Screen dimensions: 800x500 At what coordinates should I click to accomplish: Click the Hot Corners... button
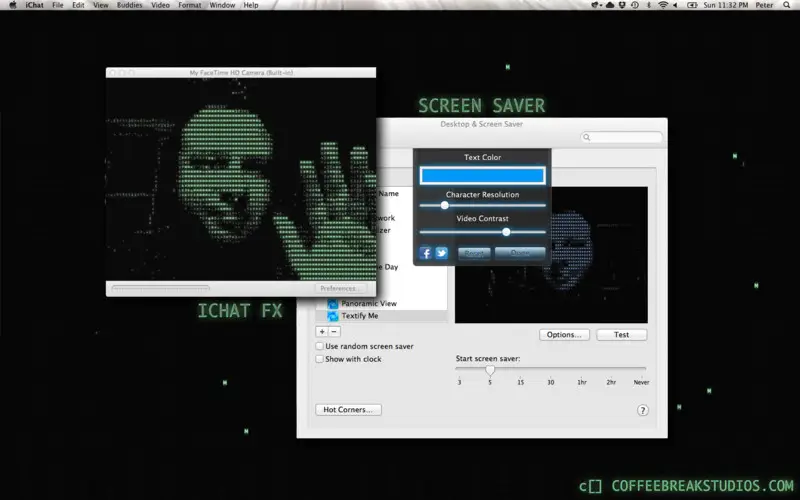[x=348, y=410]
